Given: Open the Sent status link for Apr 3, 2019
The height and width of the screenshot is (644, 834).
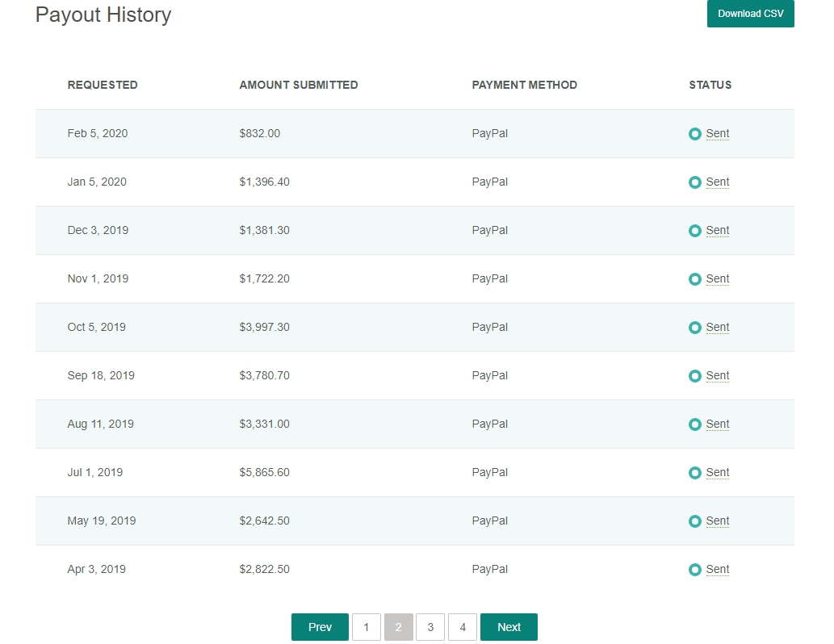Looking at the screenshot, I should click(717, 570).
